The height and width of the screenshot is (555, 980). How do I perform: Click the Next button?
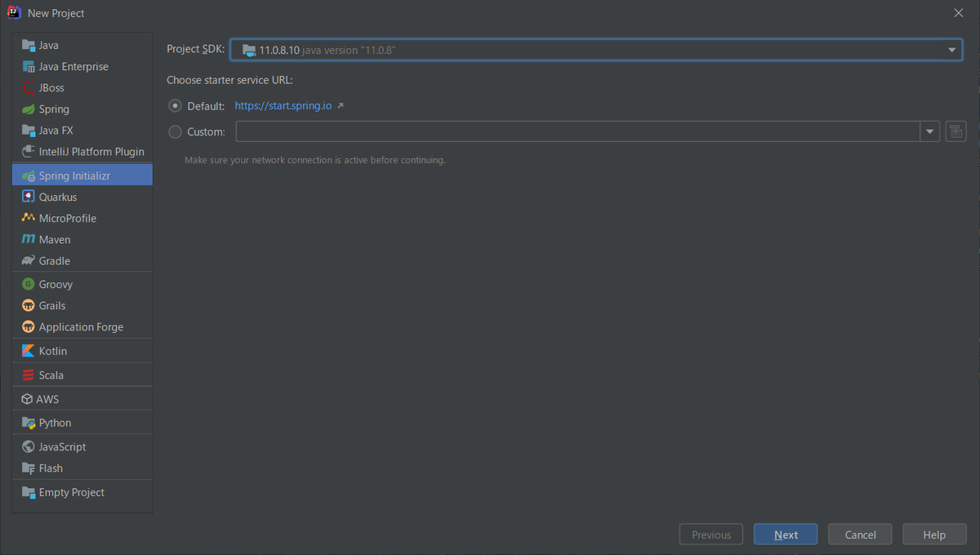pos(786,535)
